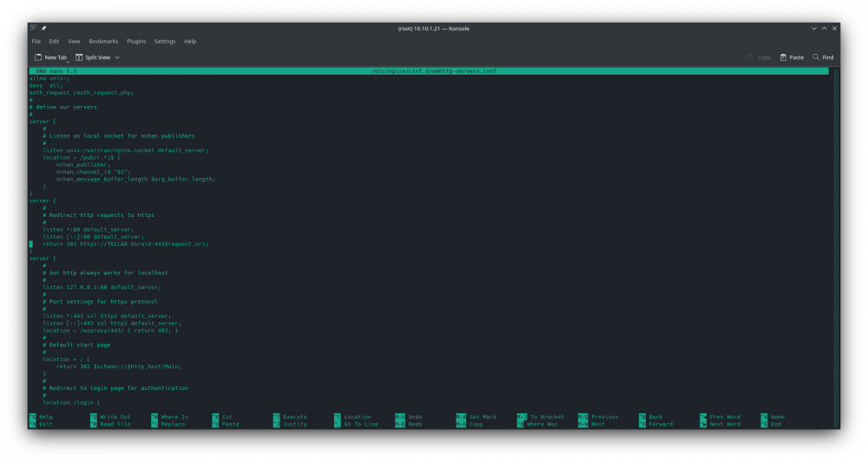Click the '# define our servers' comment

coord(62,107)
